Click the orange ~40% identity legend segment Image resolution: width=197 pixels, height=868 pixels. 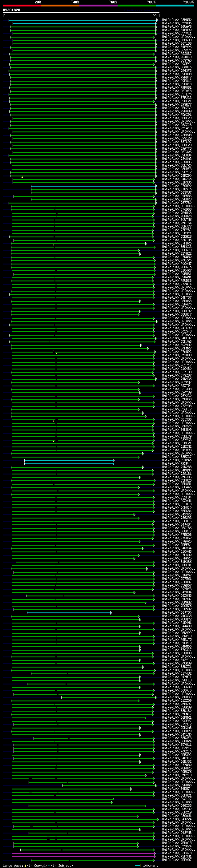point(61,6)
